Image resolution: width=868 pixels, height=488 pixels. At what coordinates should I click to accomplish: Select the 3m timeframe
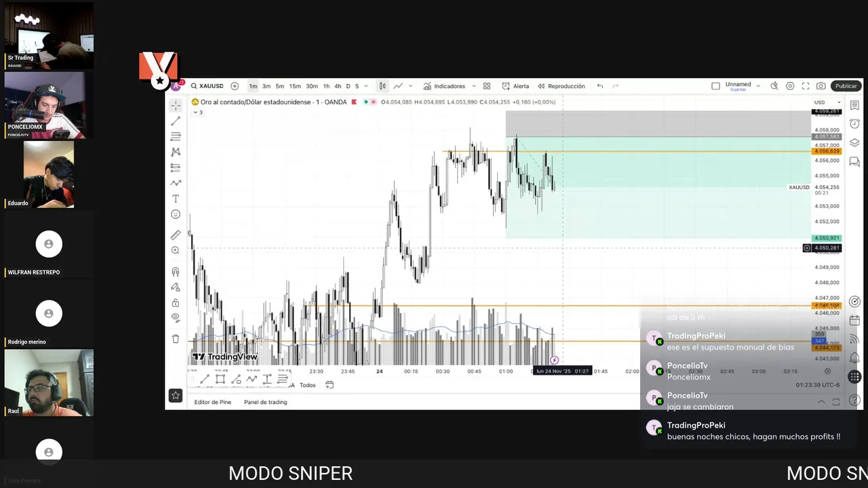267,86
